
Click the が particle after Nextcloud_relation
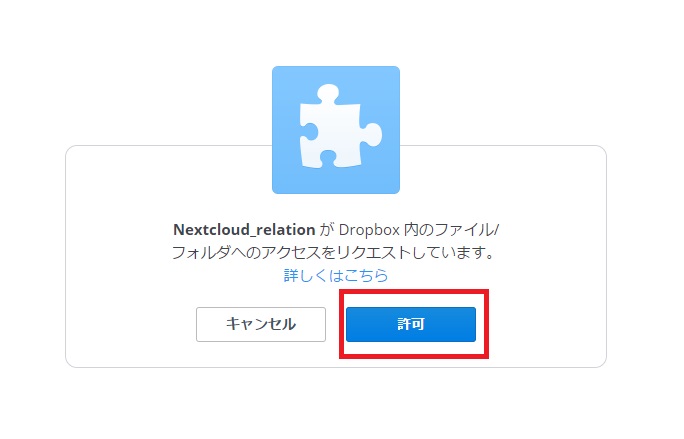(x=326, y=230)
